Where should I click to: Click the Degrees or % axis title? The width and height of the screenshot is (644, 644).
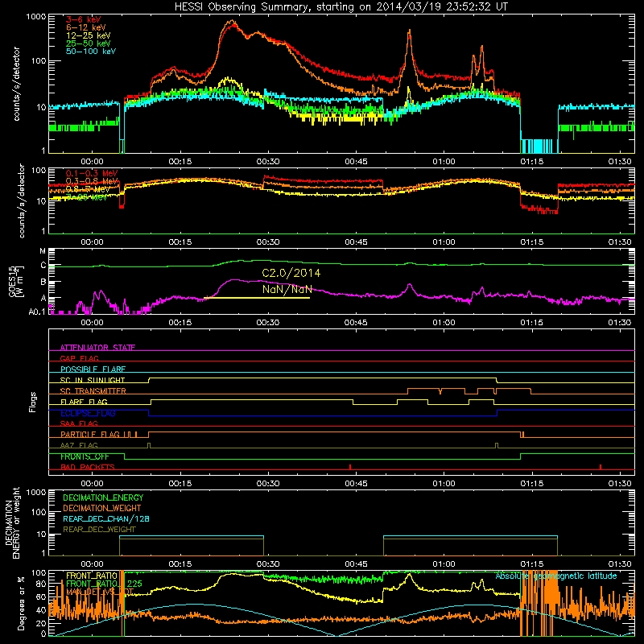(x=21, y=603)
